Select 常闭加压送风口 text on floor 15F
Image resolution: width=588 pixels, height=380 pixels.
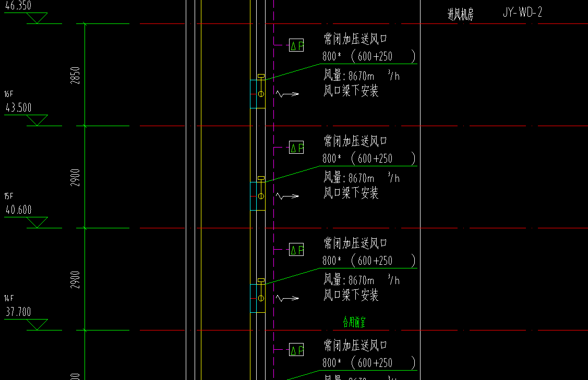(x=355, y=141)
